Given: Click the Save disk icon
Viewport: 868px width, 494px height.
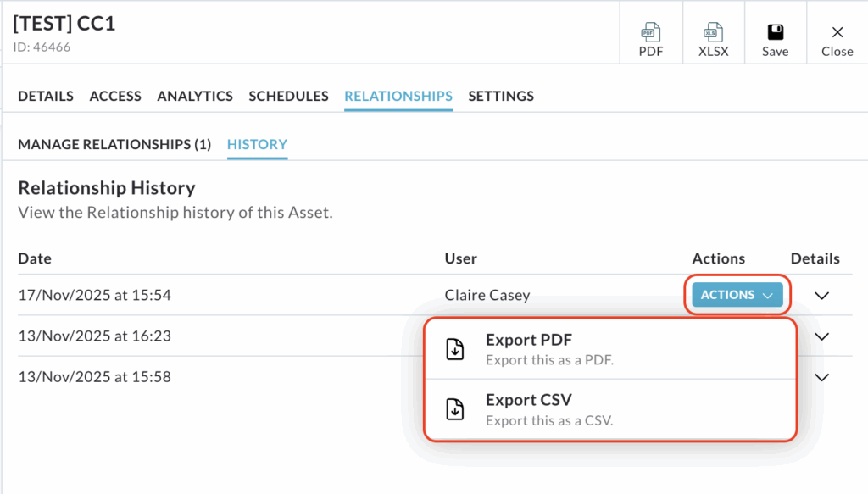Looking at the screenshot, I should tap(775, 32).
